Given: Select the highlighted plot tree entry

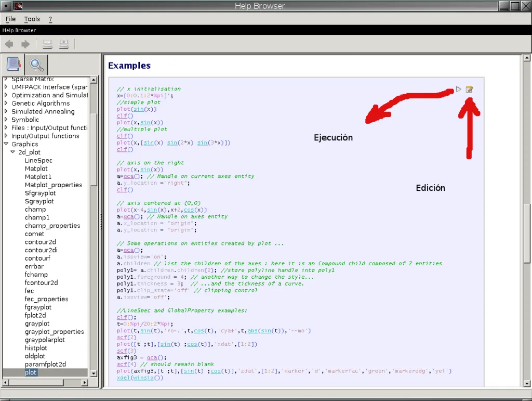Looking at the screenshot, I should (30, 372).
